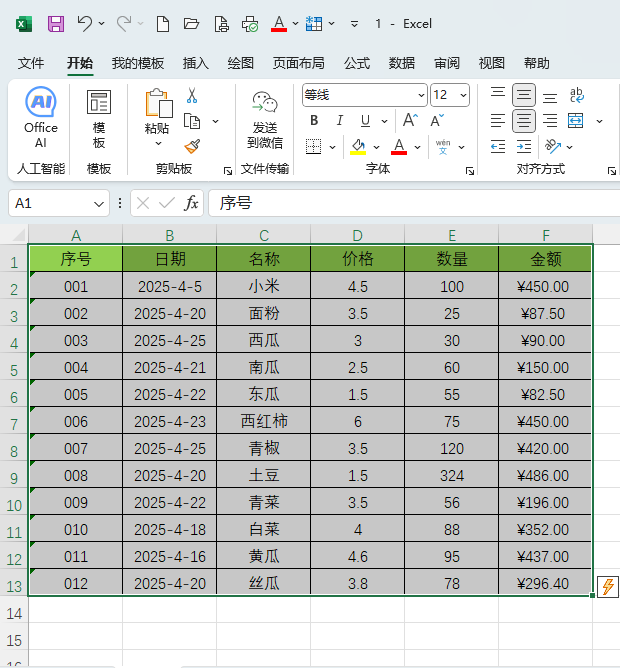Switch to the 插入 tab
The height and width of the screenshot is (668, 620).
tap(196, 63)
